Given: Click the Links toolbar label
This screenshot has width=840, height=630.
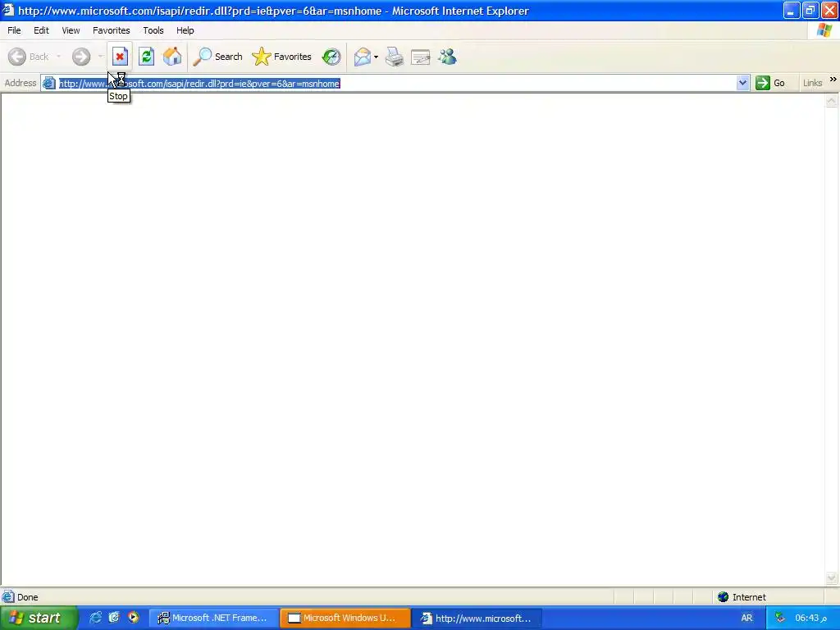Looking at the screenshot, I should [812, 83].
